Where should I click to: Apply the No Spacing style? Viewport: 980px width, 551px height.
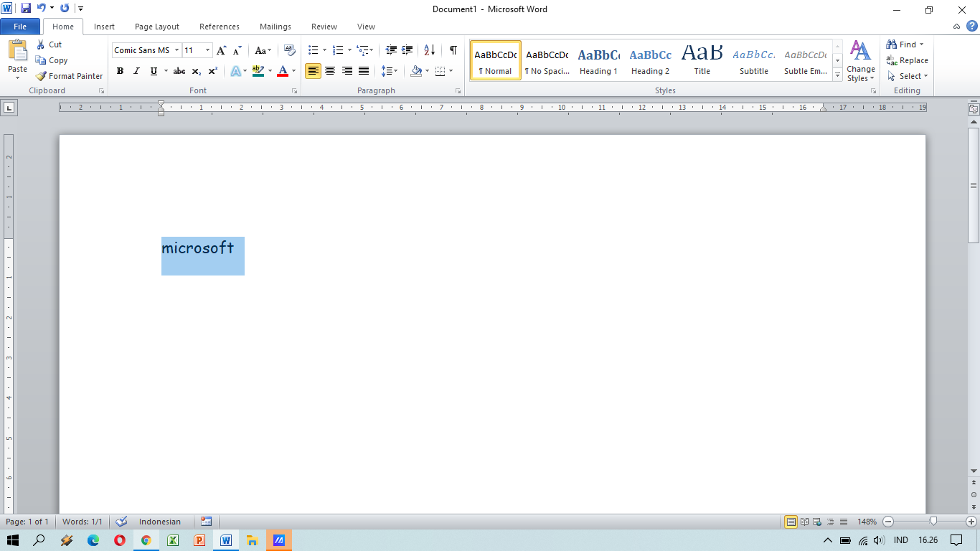(x=547, y=60)
